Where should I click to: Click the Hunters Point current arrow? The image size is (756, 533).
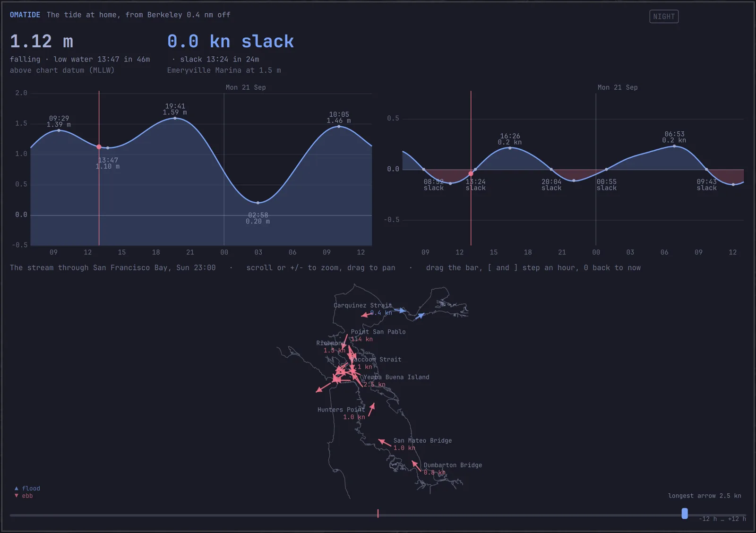pos(371,409)
